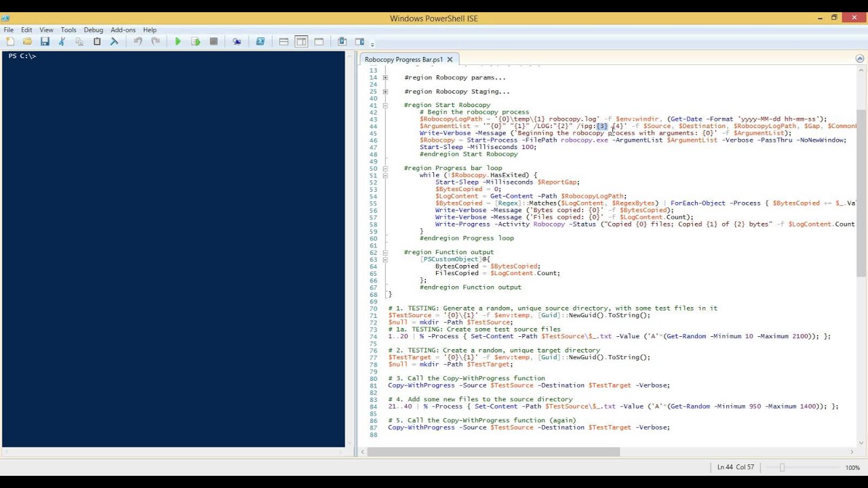868x488 pixels.
Task: Click the New script icon
Action: click(10, 41)
